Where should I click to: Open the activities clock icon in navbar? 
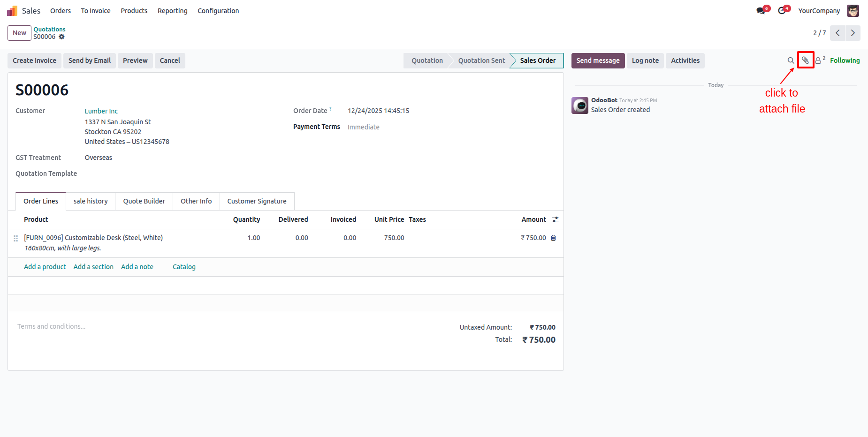pyautogui.click(x=782, y=11)
